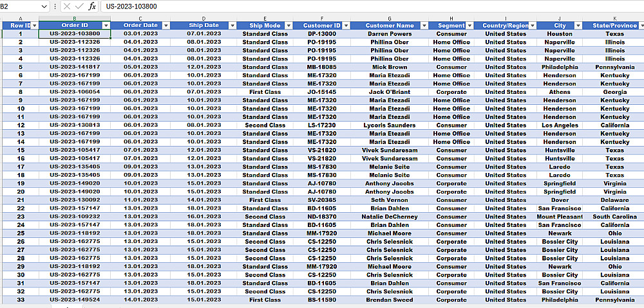This screenshot has width=644, height=308.
Task: Click the Name Box showing B2
Action: (20, 6)
